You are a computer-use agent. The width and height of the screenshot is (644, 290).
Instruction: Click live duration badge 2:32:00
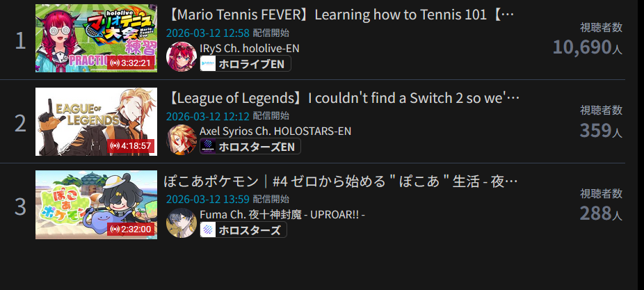pos(131,229)
